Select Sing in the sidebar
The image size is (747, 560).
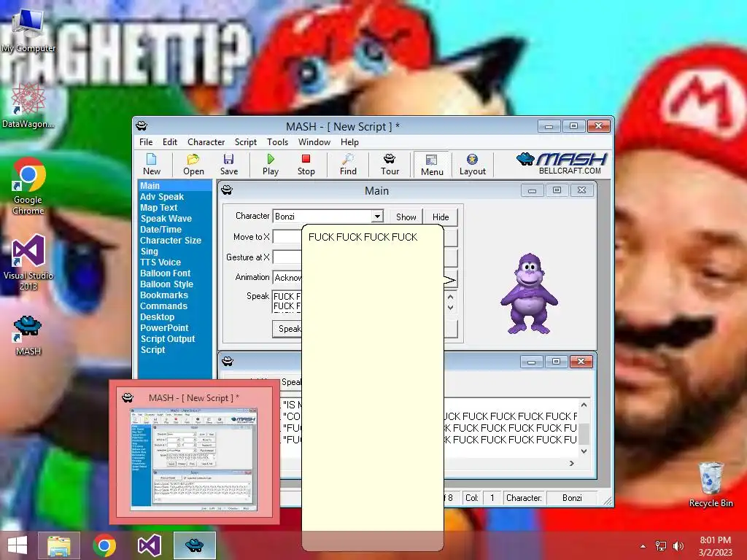point(149,252)
